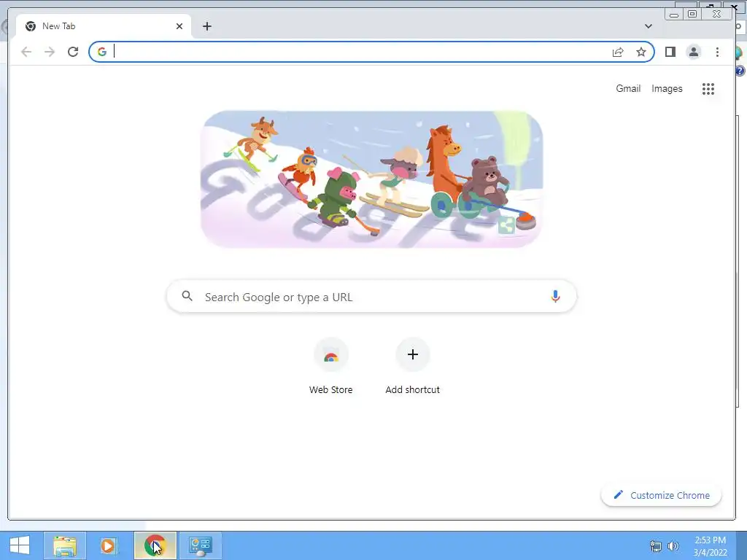Image resolution: width=747 pixels, height=560 pixels.
Task: Go forward using the forward arrow
Action: (50, 52)
